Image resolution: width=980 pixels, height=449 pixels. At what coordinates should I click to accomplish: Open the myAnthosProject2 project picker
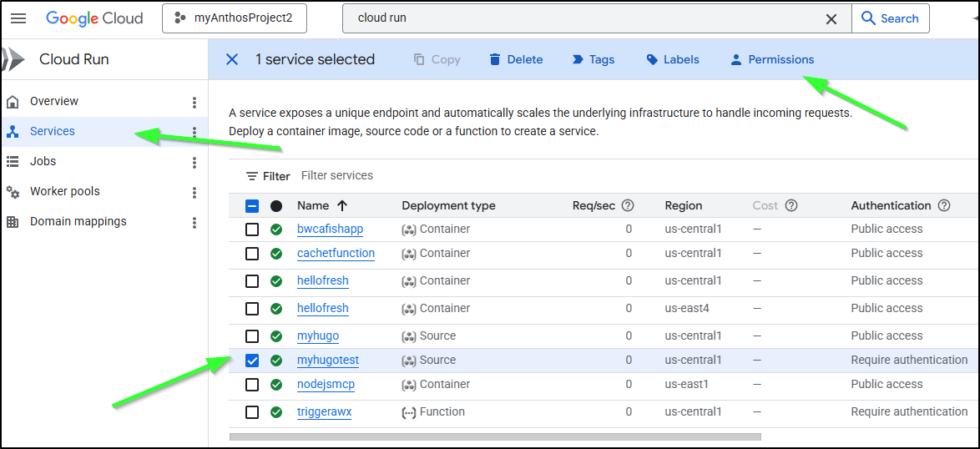234,18
